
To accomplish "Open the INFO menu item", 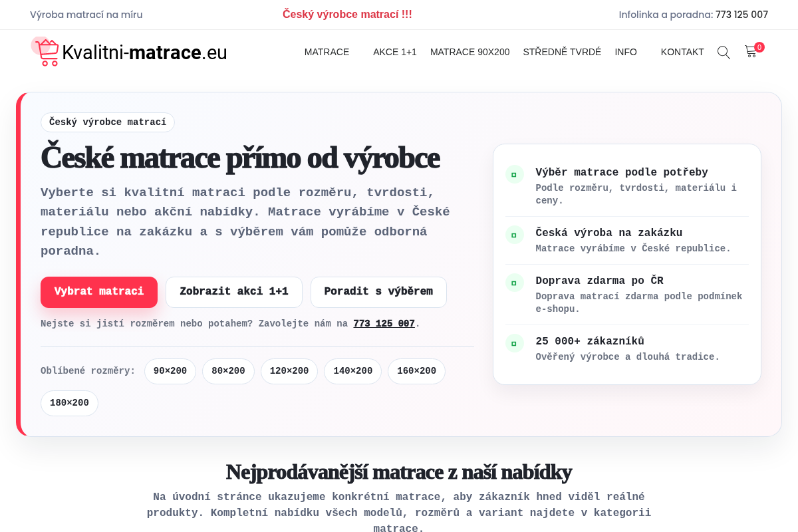I will 626,52.
